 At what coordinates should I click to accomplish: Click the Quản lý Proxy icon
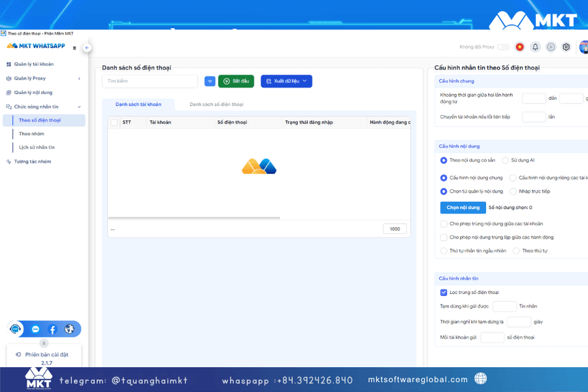[x=8, y=78]
